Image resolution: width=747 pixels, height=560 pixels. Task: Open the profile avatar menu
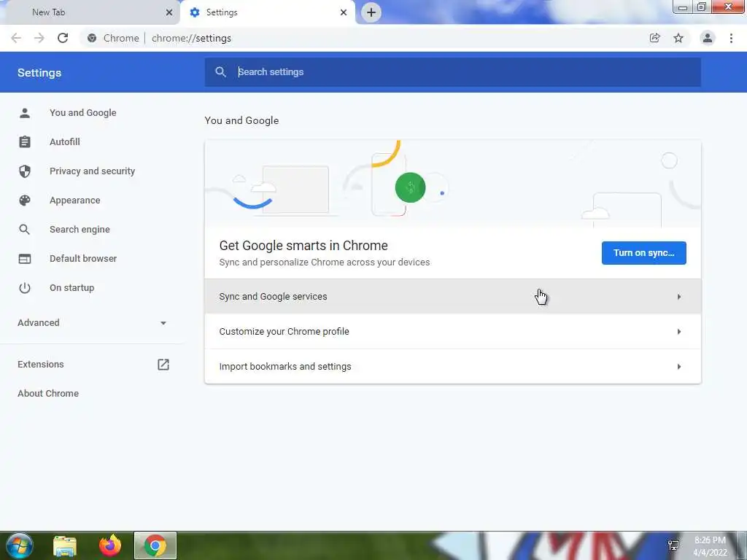tap(708, 38)
